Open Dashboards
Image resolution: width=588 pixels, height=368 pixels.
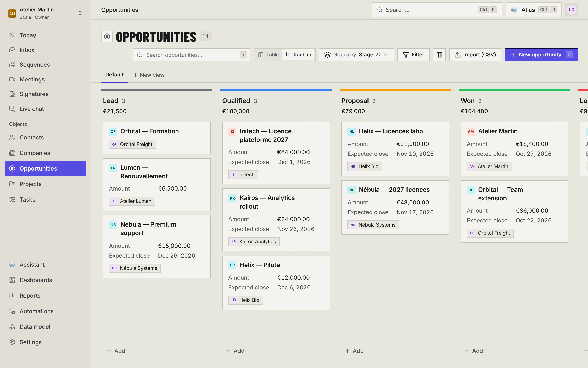tap(46, 280)
